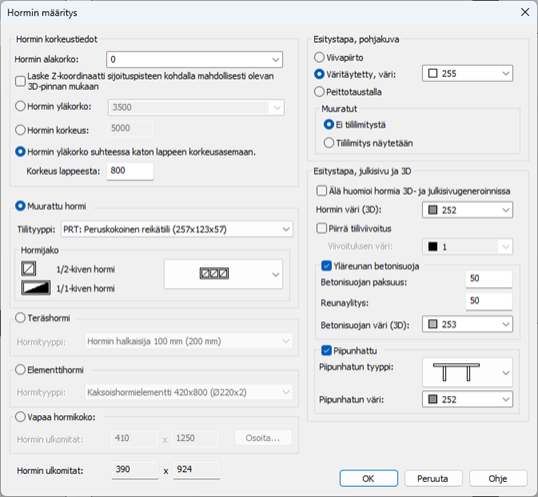Toggle Piirrä tiiliviivoitus checkbox
Screen dimensions: 538x497
coord(321,228)
